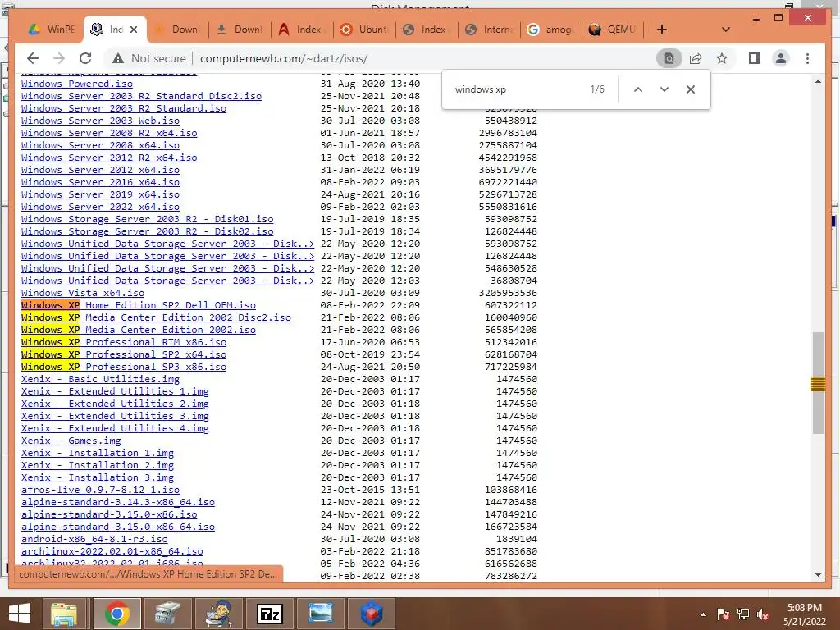Image resolution: width=840 pixels, height=630 pixels.
Task: Open the blue cube app in taskbar
Action: 372,614
